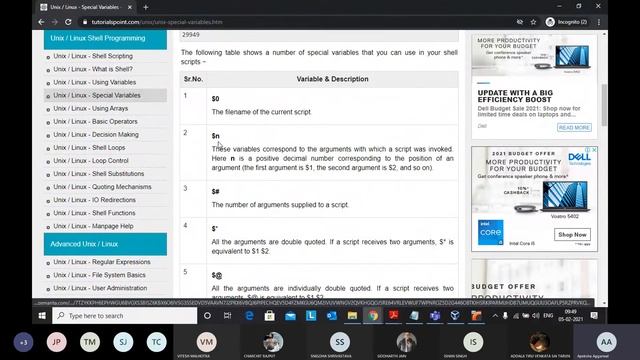Open Chrome's three-dot menu
The width and height of the screenshot is (640, 360).
tap(599, 22)
